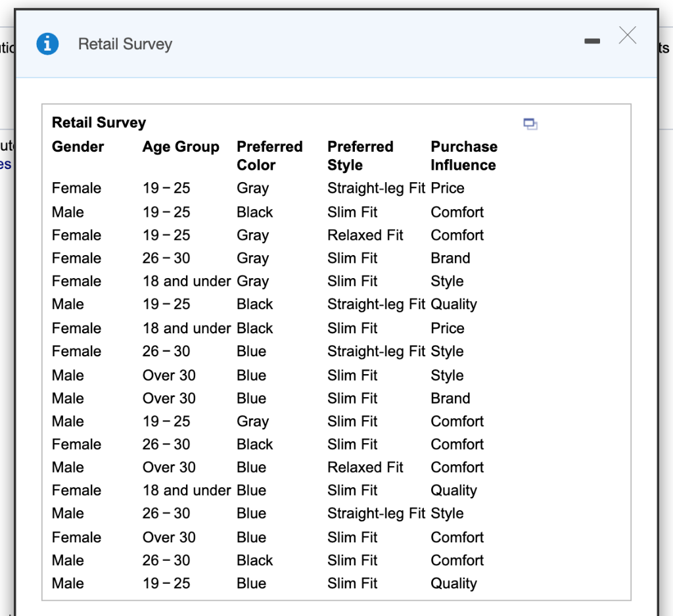The width and height of the screenshot is (673, 616).
Task: Select the Retail Survey table title
Action: click(x=98, y=122)
